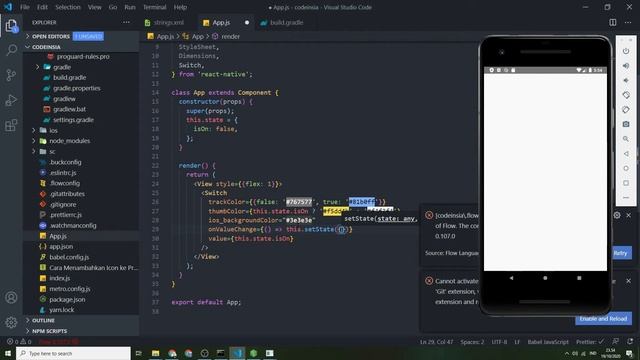640x360 pixels.
Task: Click the emulator Volume Down button
Action: coord(626,80)
